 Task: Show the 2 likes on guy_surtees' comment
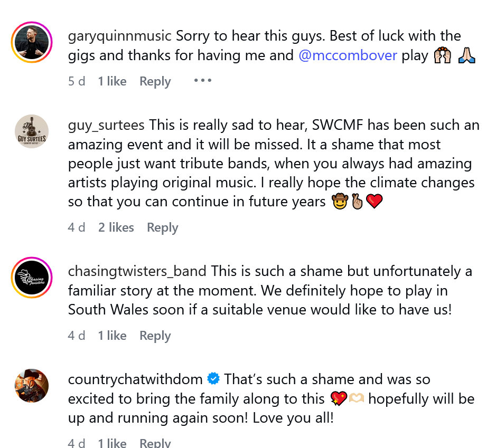[116, 227]
